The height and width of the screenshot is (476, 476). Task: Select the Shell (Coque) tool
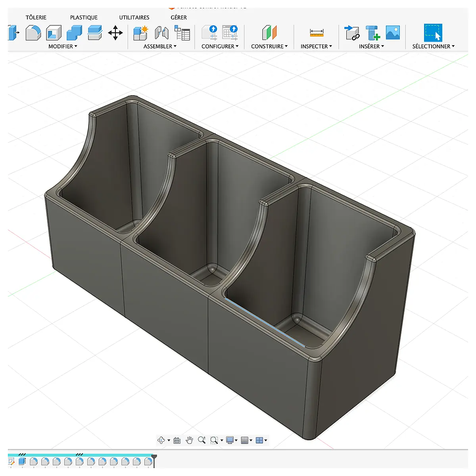(54, 33)
